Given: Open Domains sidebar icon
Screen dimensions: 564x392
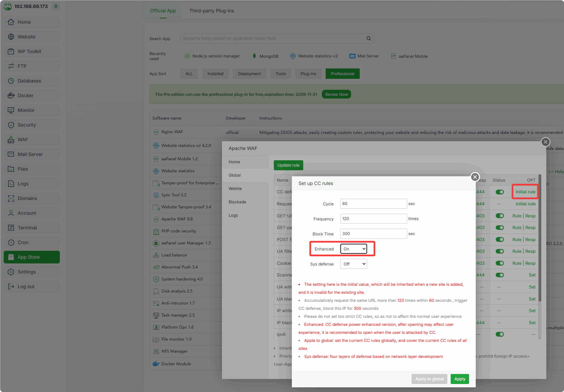Looking at the screenshot, I should tap(11, 198).
